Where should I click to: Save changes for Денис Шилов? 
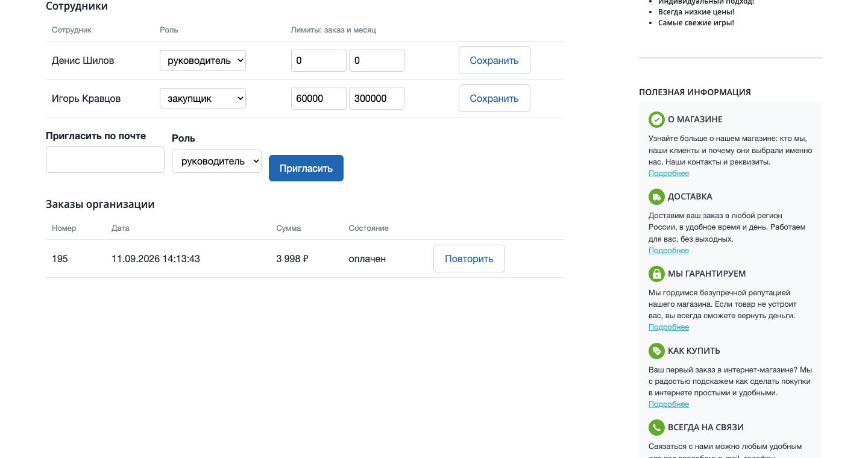494,60
